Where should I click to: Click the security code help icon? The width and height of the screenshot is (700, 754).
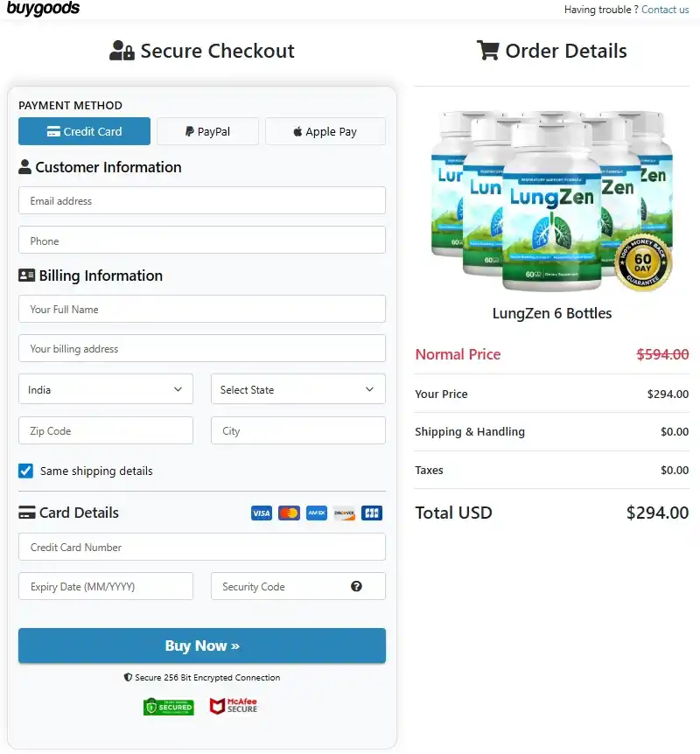pyautogui.click(x=356, y=586)
